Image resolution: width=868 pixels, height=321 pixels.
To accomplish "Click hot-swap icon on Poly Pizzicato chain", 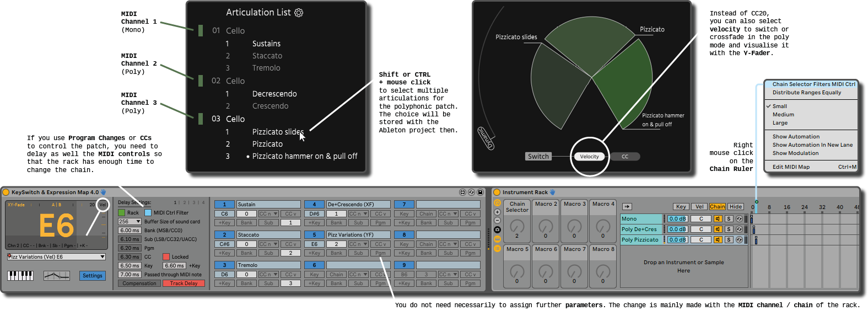I will click(x=739, y=240).
